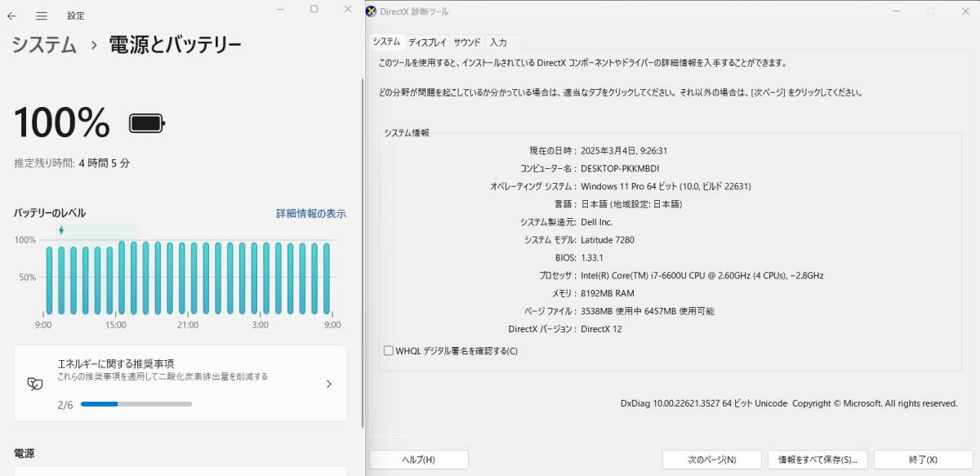Click the ヘルプ(H) button

[419, 460]
